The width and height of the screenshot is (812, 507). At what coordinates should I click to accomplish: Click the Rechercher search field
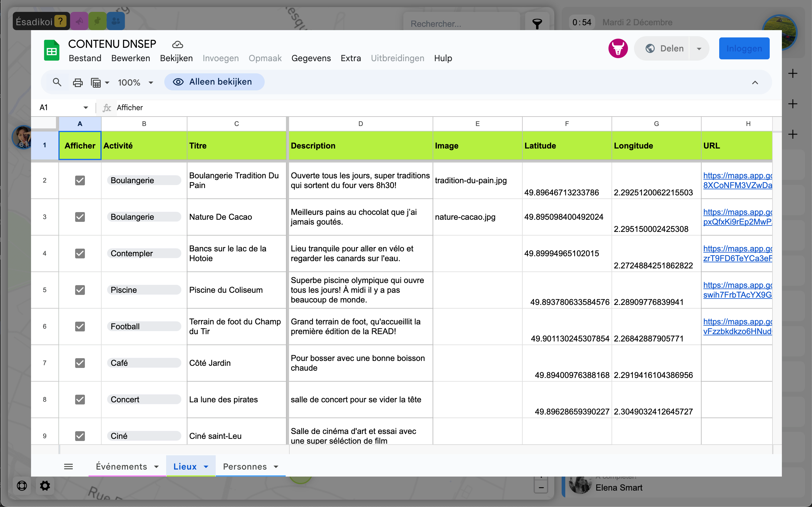coord(461,23)
